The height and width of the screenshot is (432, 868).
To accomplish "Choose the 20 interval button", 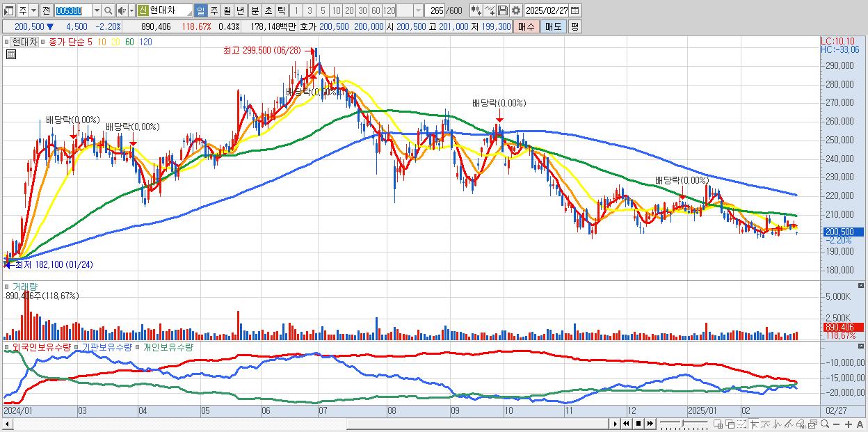I will pos(349,10).
